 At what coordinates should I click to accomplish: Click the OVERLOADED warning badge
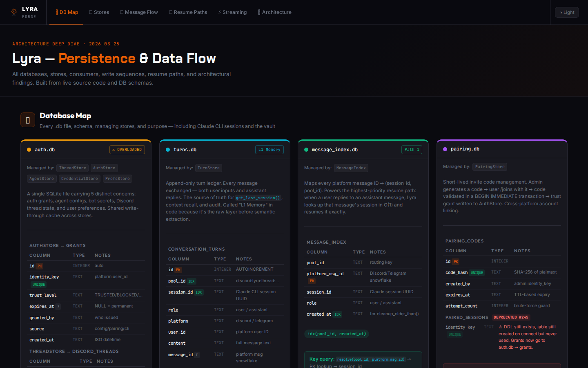[x=127, y=150]
